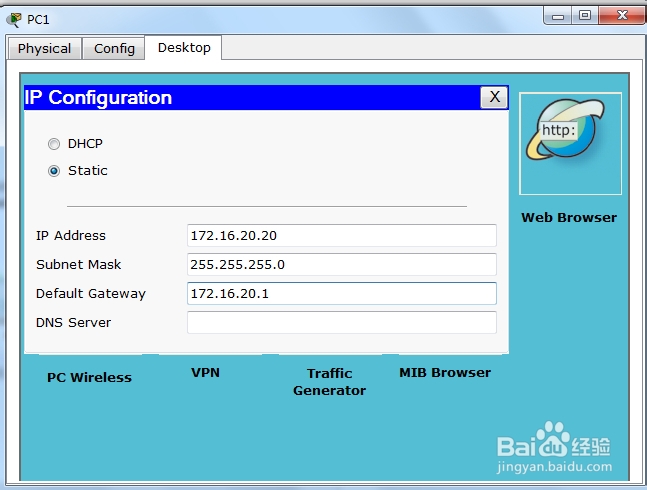Close the PC1 window
This screenshot has height=490, width=647.
point(622,16)
